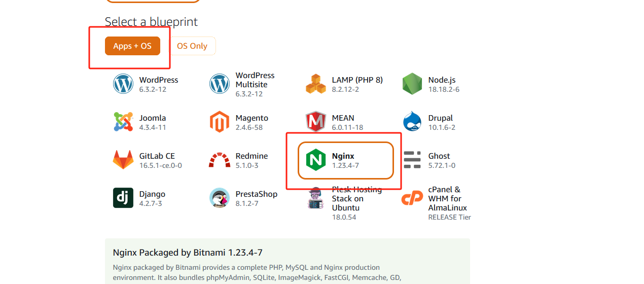Pick the MEAN shield icon

point(316,122)
